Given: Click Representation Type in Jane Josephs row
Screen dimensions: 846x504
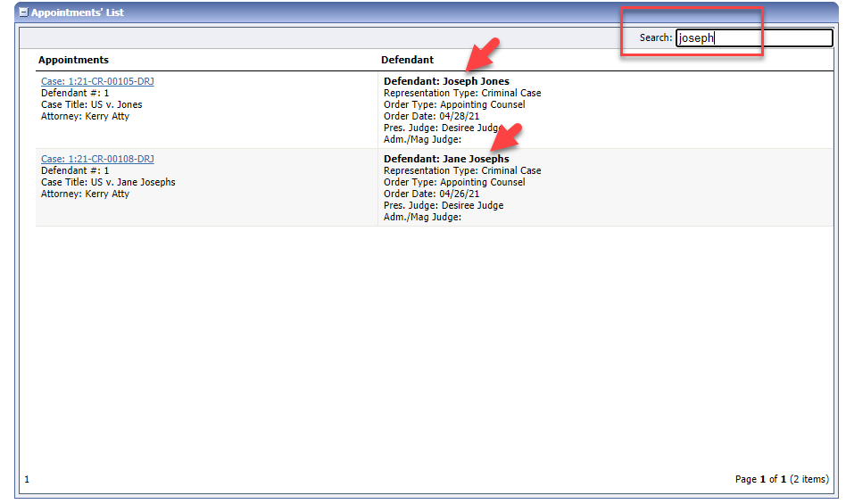Looking at the screenshot, I should coord(462,171).
